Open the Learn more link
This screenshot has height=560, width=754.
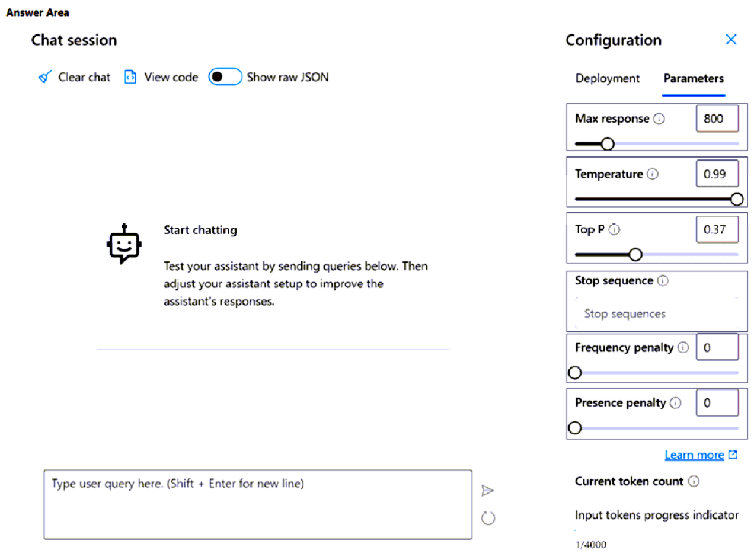695,455
